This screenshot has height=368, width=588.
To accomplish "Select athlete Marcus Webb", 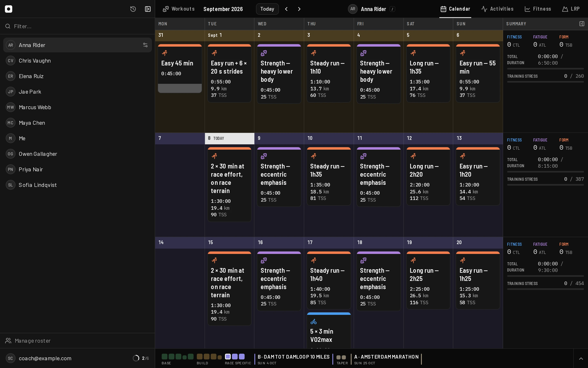I will (x=78, y=107).
